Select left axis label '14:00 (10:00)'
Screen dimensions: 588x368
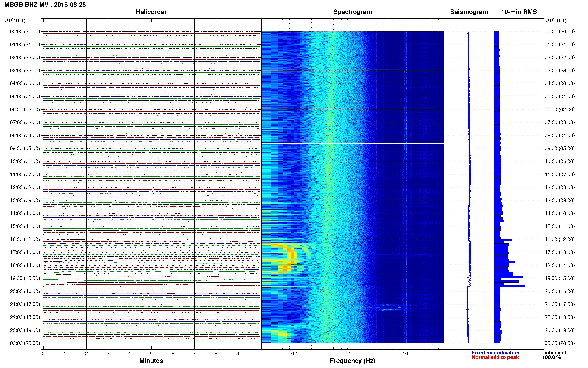pyautogui.click(x=25, y=213)
